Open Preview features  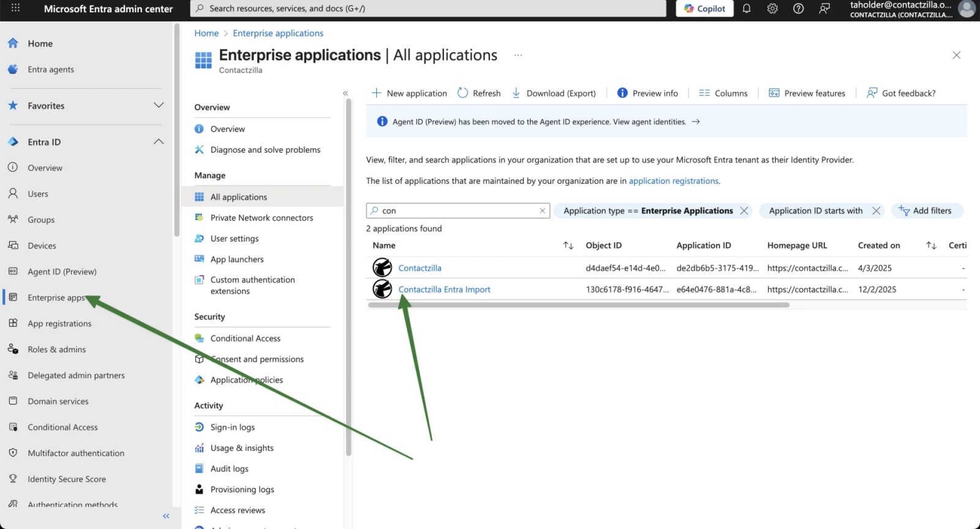807,93
